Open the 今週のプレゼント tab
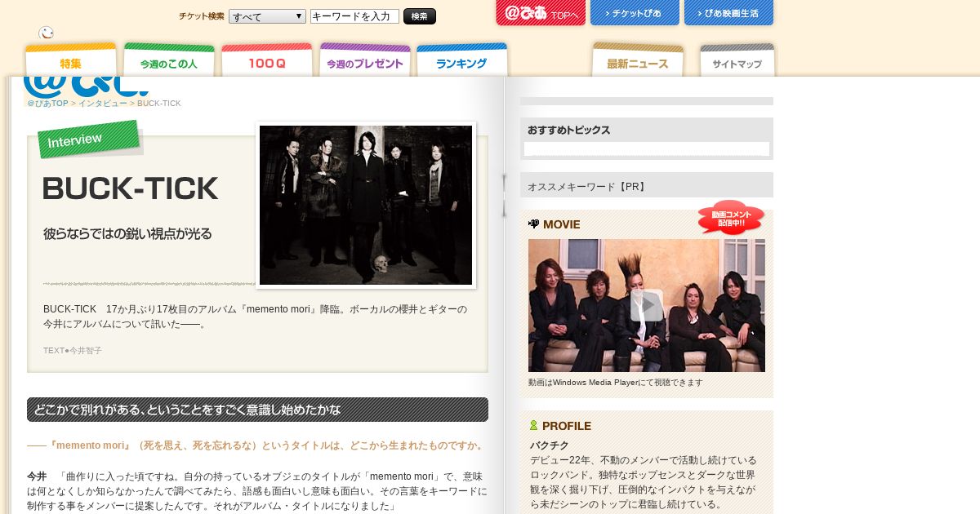The width and height of the screenshot is (980, 514). (x=365, y=60)
